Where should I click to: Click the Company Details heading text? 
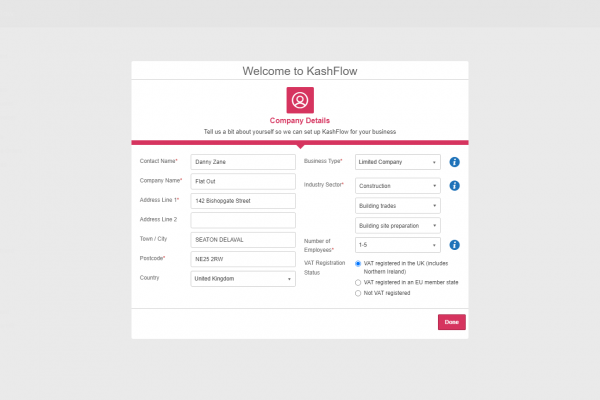click(x=300, y=121)
